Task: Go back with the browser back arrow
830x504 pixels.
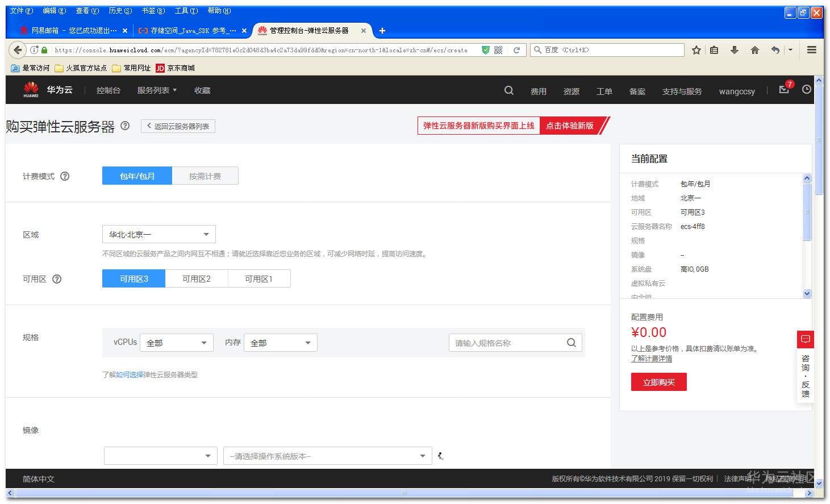Action: coord(18,50)
